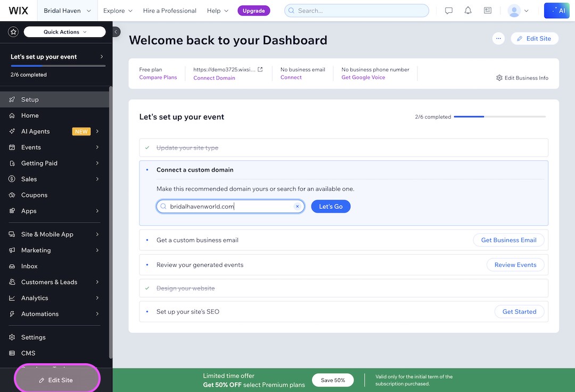This screenshot has width=575, height=392.
Task: Click the Upgrade button
Action: (x=253, y=10)
